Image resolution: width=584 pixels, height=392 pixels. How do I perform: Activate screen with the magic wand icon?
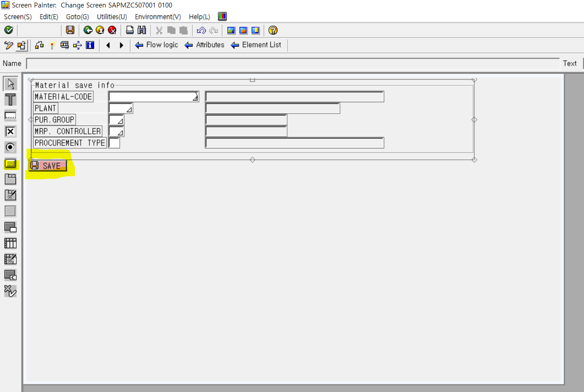pyautogui.click(x=52, y=45)
